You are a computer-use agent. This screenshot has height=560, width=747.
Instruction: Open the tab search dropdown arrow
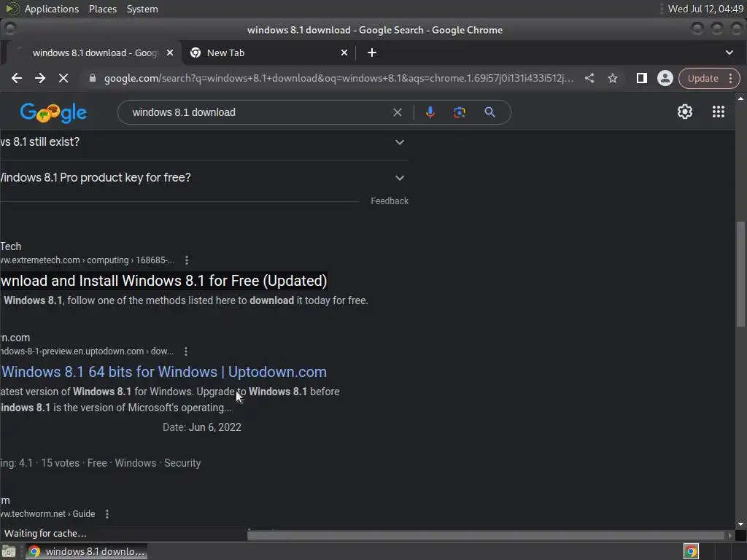729,52
